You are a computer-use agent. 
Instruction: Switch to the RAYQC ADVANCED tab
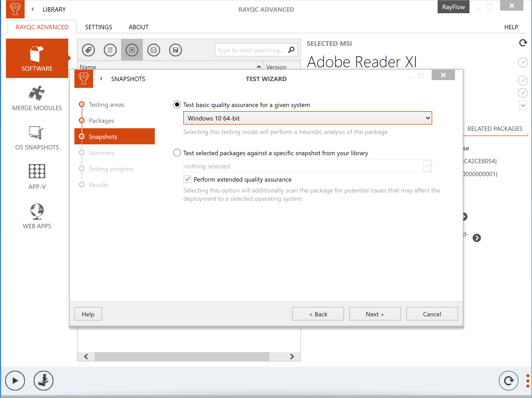[42, 27]
